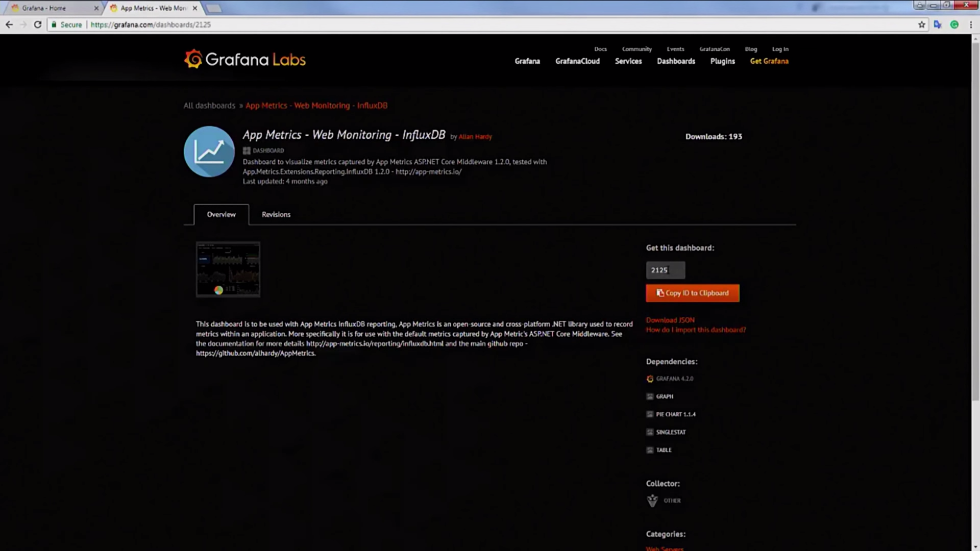Click the Grafana Labs logo
Image resolution: width=980 pixels, height=551 pixels.
[x=244, y=59]
